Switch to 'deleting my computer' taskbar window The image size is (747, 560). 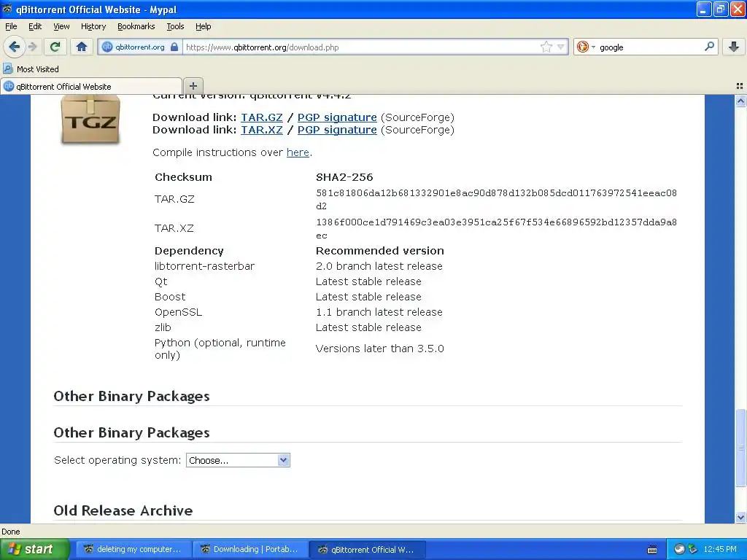134,549
